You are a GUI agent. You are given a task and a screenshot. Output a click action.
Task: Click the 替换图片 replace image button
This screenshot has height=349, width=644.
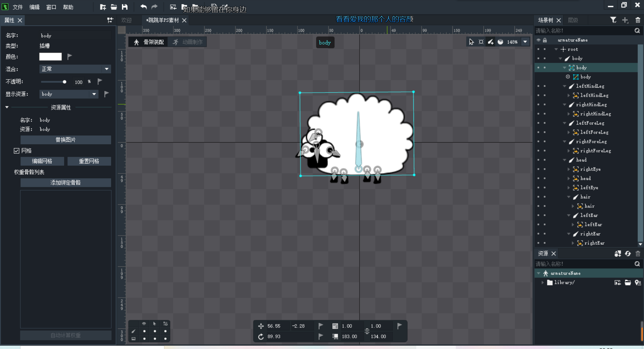click(x=66, y=140)
